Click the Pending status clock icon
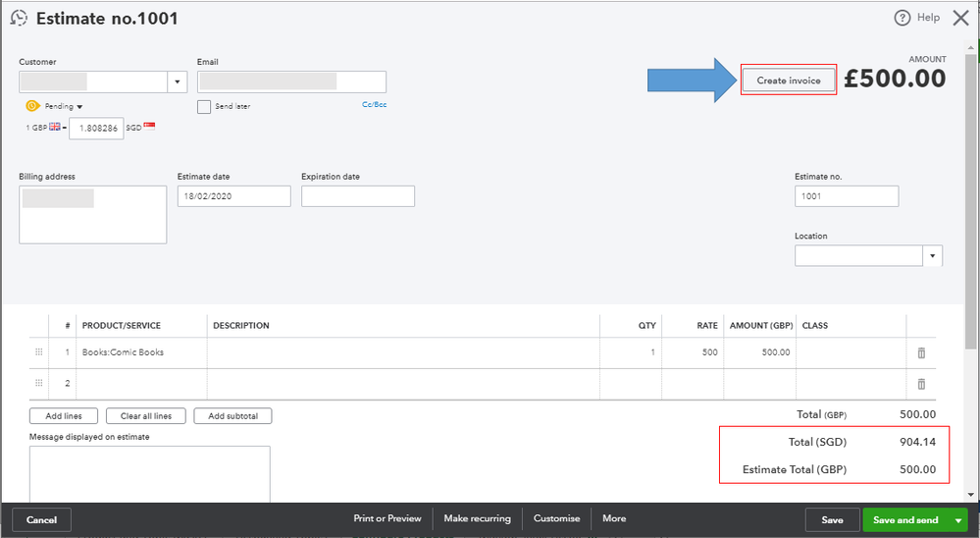Screen dimensions: 980x538 click(x=32, y=106)
